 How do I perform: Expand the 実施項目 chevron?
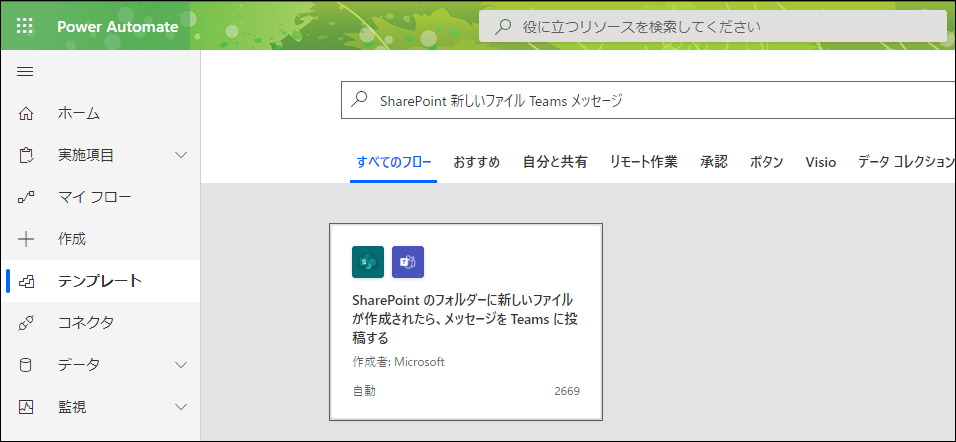181,155
